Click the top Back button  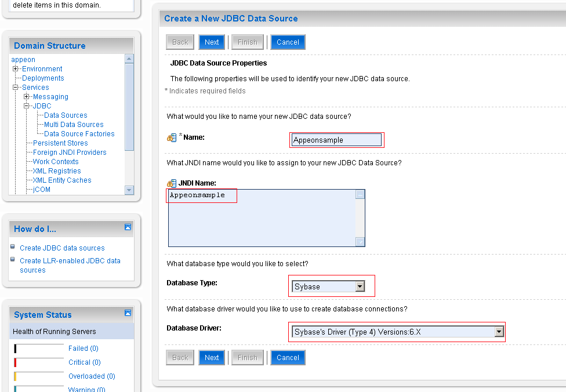click(180, 42)
